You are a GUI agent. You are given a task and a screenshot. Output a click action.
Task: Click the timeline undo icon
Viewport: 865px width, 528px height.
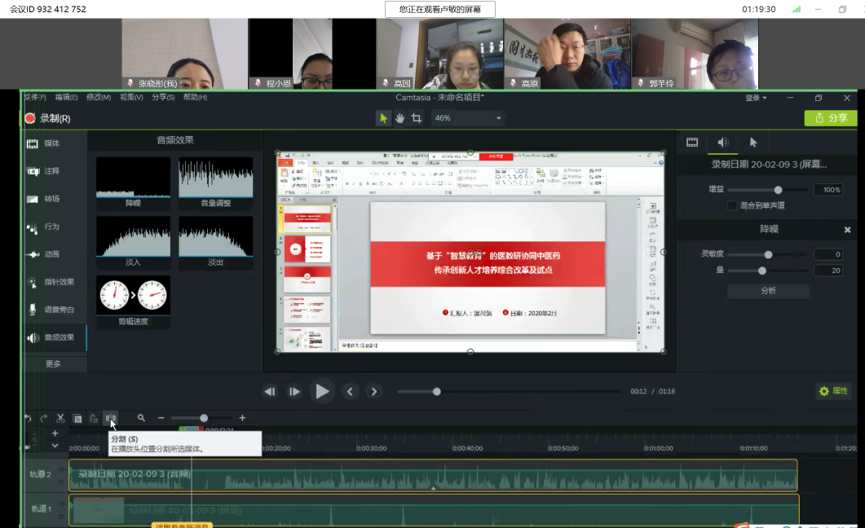pos(28,418)
